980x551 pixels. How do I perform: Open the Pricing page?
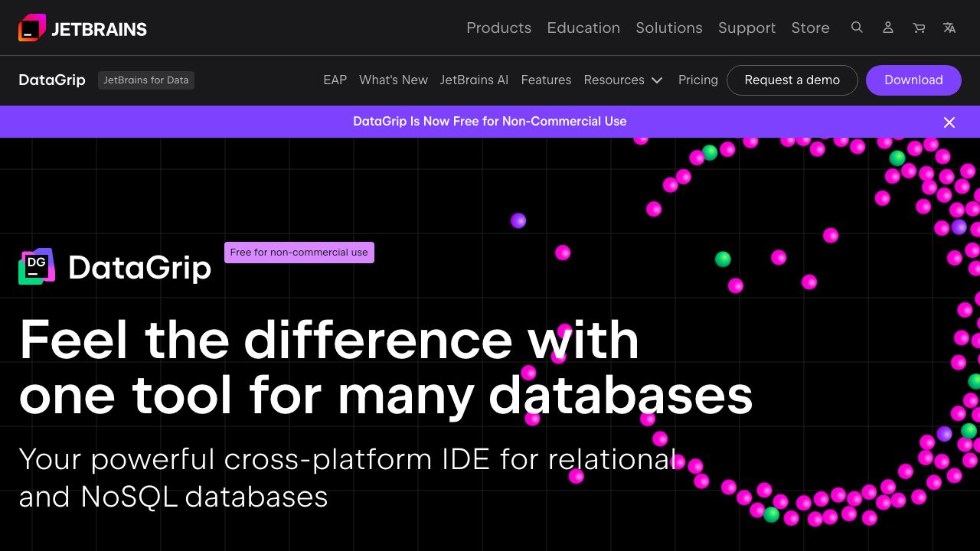click(x=698, y=80)
